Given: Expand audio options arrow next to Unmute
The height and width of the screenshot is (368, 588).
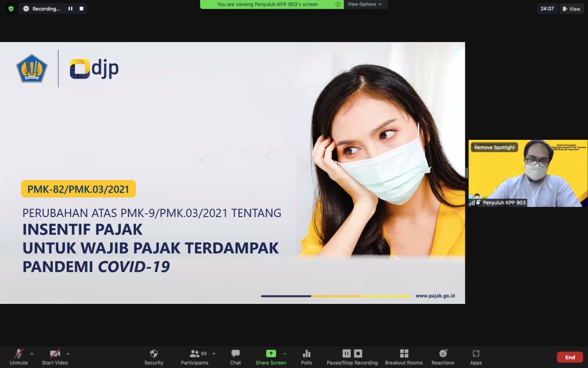Looking at the screenshot, I should coord(32,354).
